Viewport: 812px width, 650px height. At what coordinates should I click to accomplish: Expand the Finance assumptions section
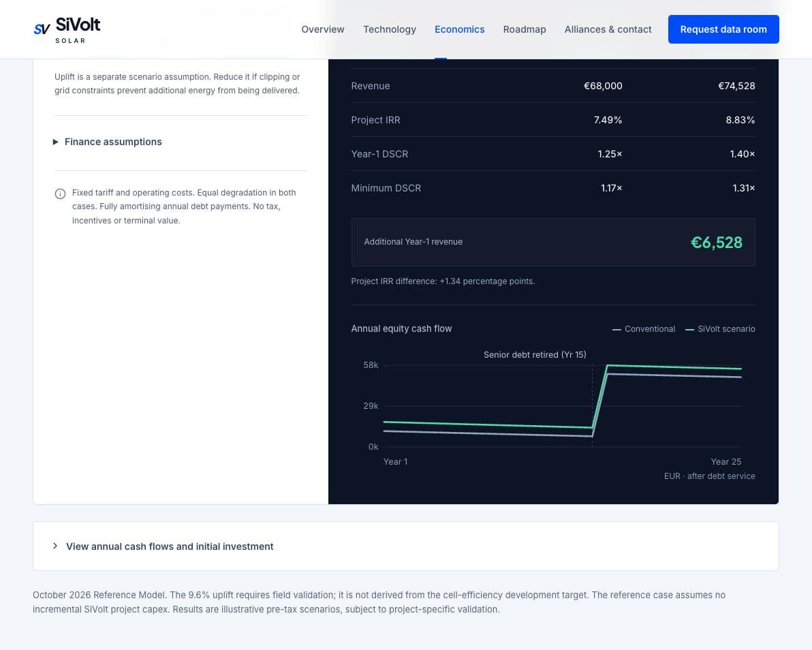click(108, 142)
